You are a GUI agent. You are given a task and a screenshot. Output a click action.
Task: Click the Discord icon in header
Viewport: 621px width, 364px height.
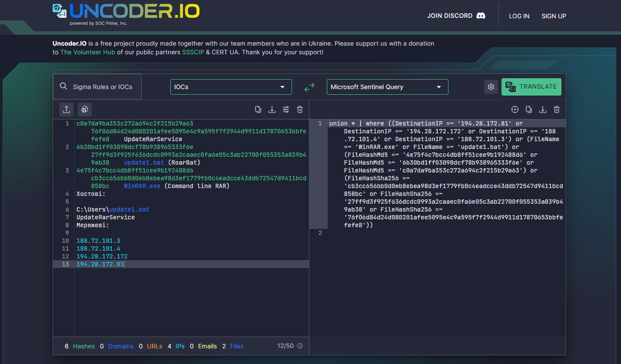481,16
